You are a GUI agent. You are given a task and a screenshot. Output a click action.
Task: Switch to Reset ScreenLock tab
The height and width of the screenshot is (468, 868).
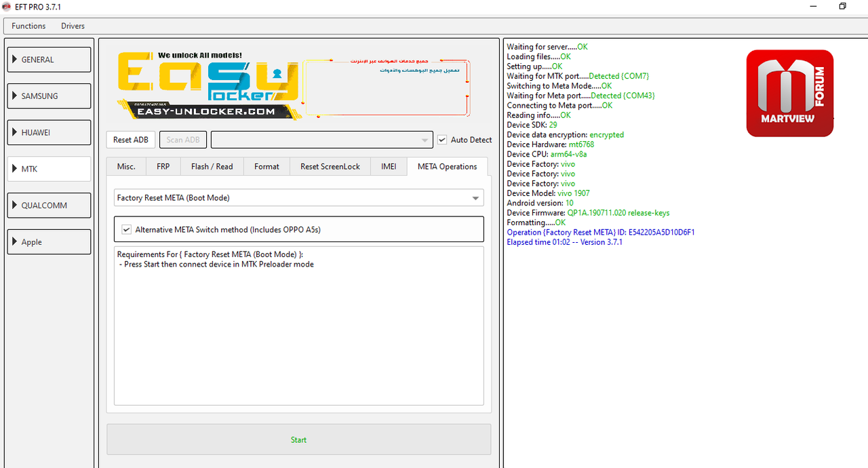tap(330, 166)
